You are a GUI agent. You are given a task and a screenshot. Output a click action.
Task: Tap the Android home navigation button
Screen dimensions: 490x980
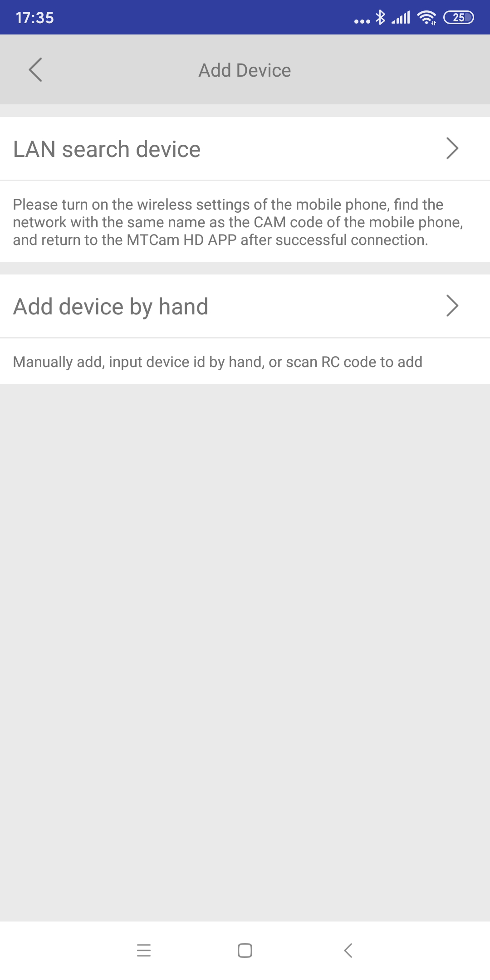click(x=245, y=950)
